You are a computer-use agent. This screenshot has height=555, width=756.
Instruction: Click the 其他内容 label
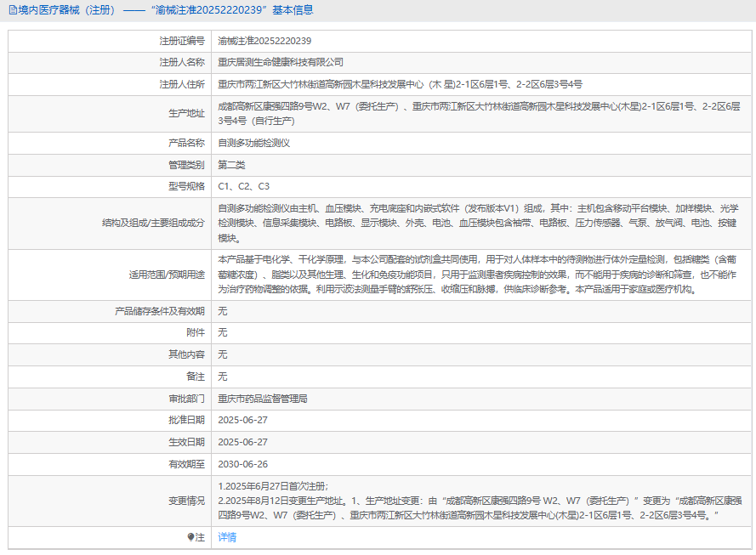click(x=186, y=354)
